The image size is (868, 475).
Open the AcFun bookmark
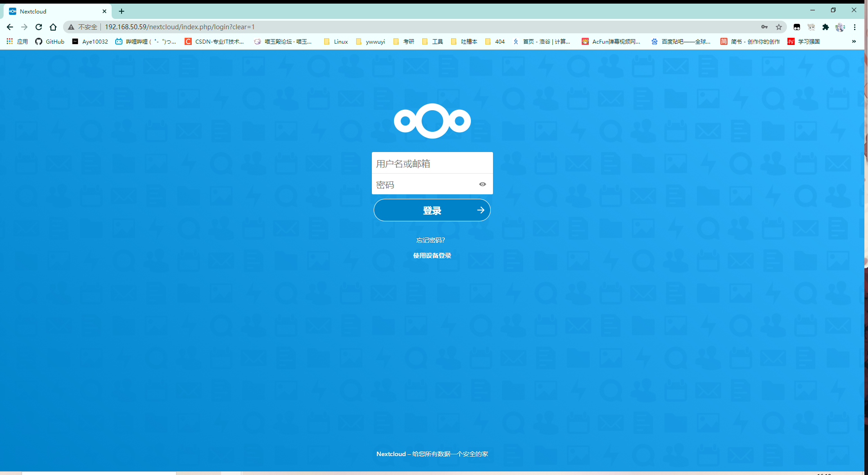(611, 41)
